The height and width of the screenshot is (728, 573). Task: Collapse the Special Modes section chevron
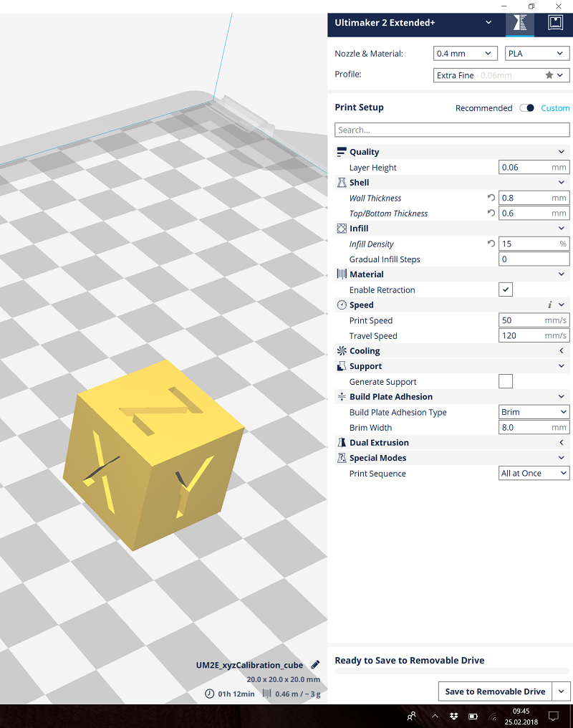(562, 458)
